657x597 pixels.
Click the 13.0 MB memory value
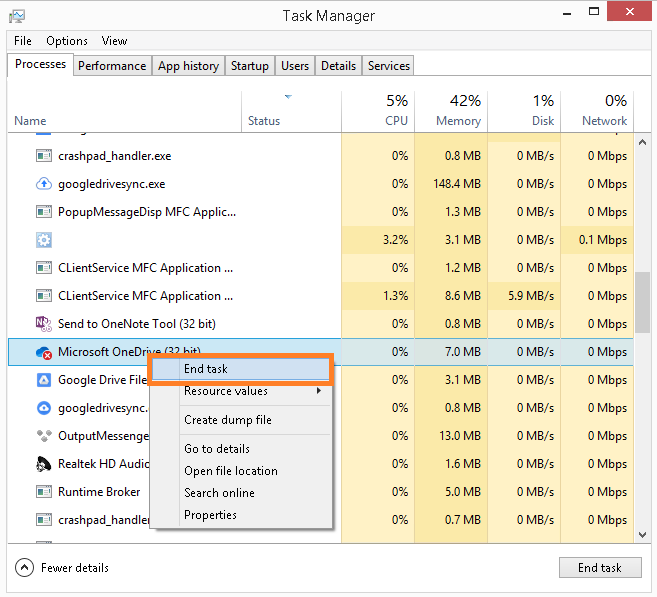[460, 436]
